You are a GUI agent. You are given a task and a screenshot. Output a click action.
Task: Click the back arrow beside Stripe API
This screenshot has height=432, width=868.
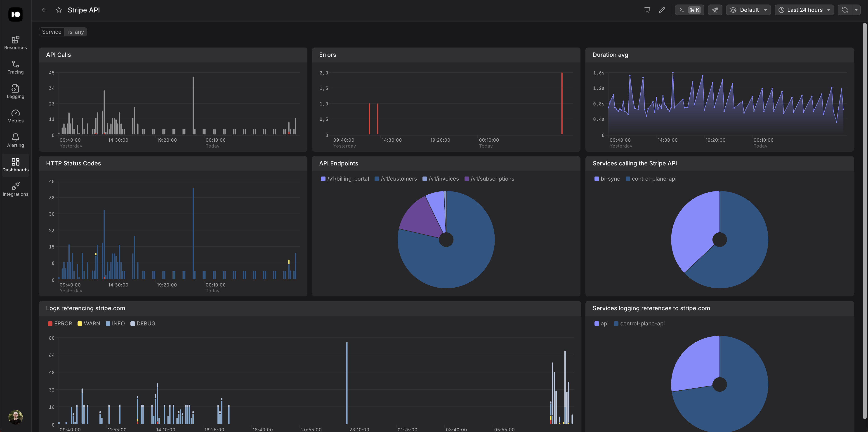point(44,10)
